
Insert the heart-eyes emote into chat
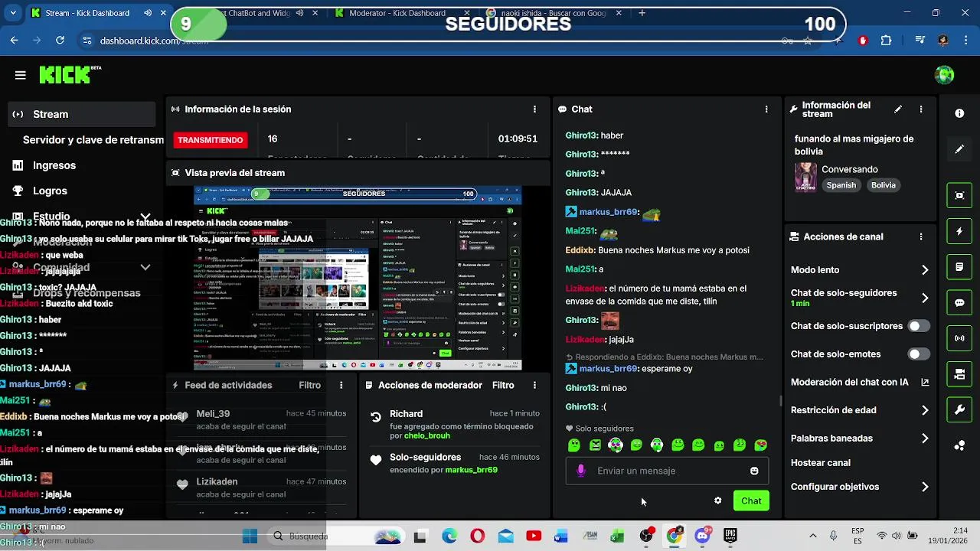click(760, 445)
